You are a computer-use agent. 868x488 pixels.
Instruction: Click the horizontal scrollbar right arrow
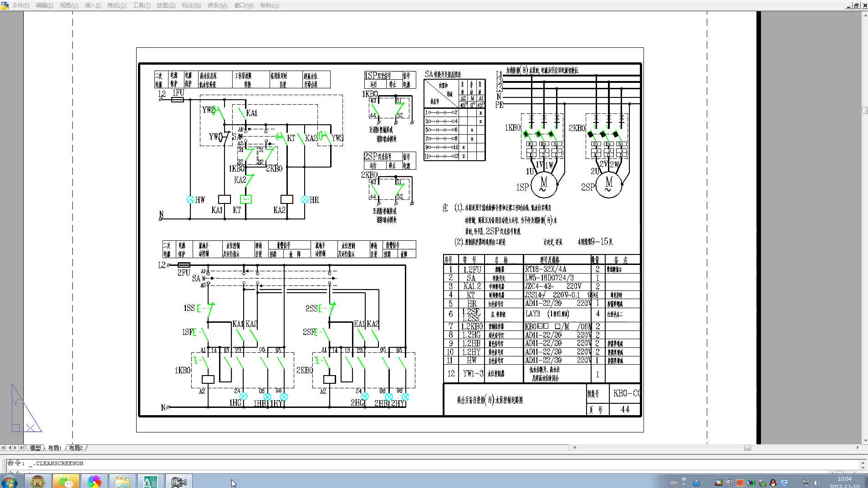(x=858, y=448)
